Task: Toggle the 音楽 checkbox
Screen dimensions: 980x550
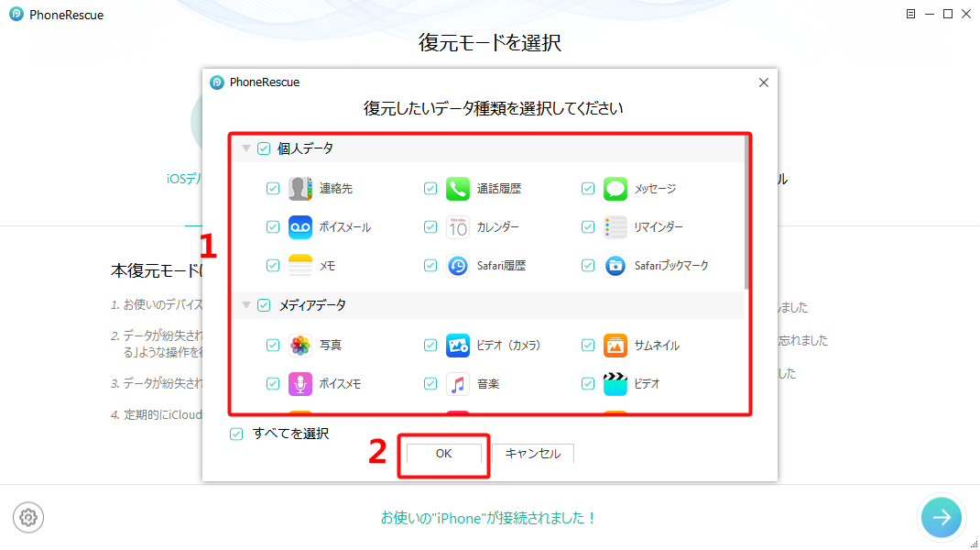Action: (430, 383)
